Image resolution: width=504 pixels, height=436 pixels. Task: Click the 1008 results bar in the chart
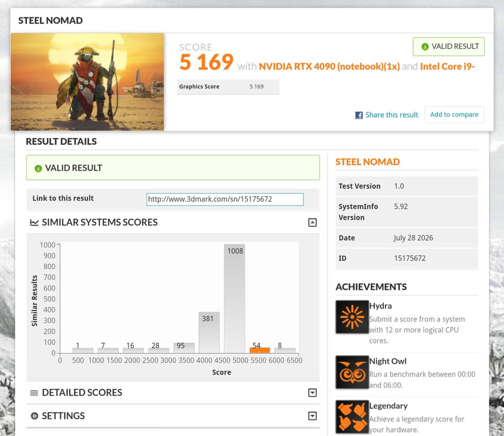tap(234, 299)
